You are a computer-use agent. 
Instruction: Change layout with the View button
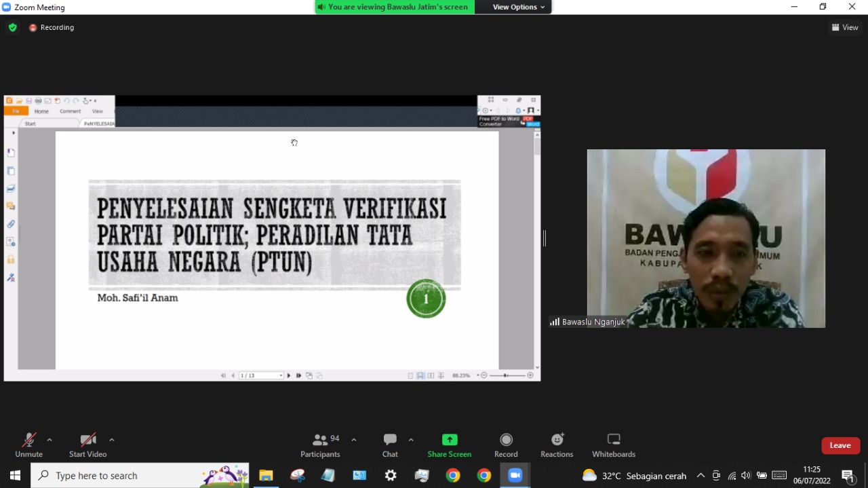(x=845, y=28)
